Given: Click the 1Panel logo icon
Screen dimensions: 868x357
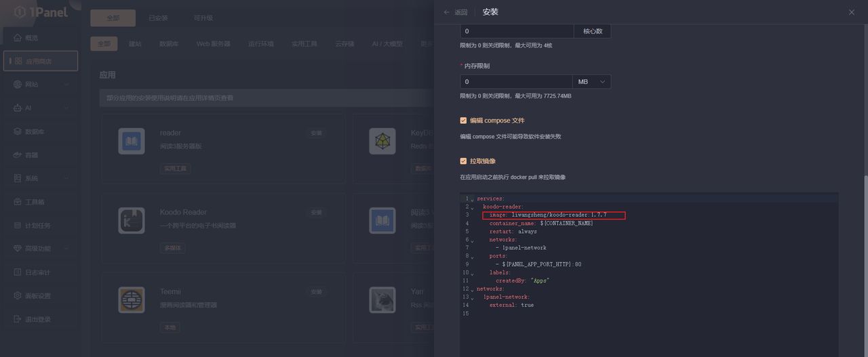Looking at the screenshot, I should 20,12.
